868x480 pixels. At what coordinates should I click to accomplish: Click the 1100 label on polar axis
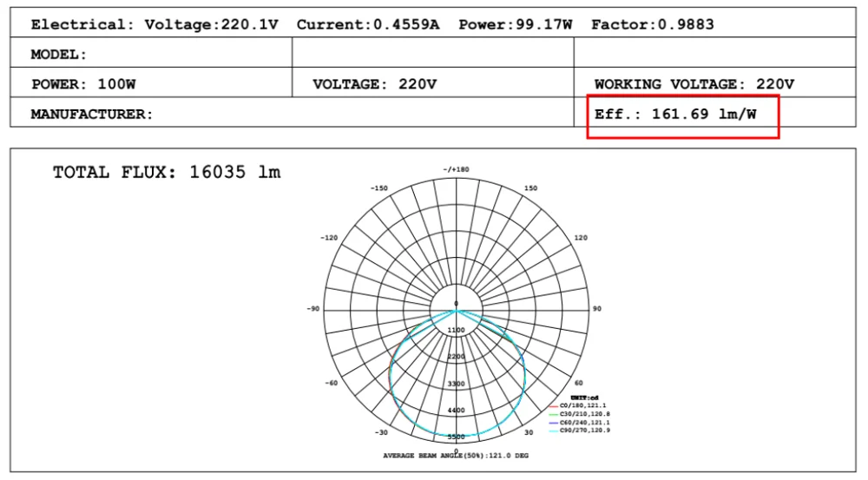coord(456,331)
